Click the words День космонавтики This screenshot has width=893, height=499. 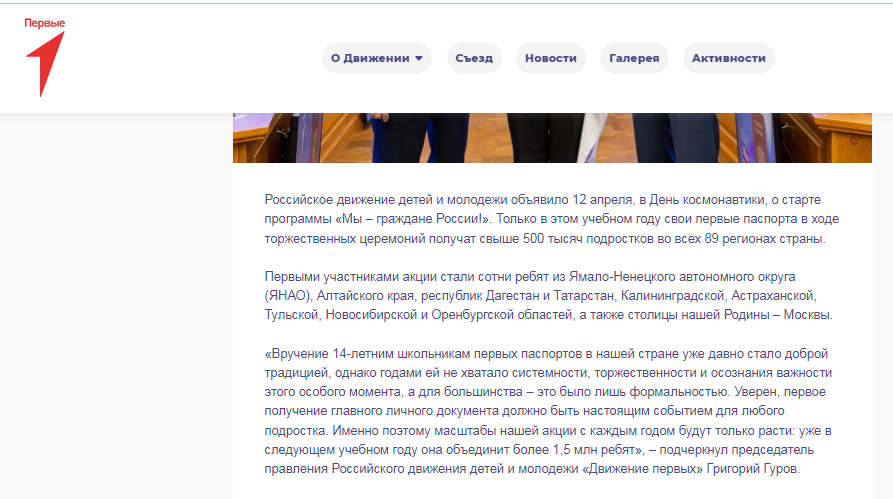click(707, 200)
